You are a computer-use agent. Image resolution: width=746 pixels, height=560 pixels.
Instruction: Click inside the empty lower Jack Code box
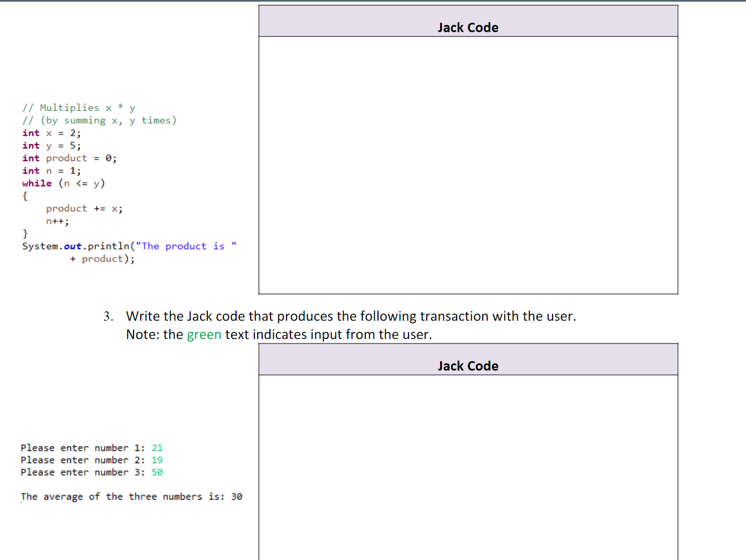click(467, 471)
